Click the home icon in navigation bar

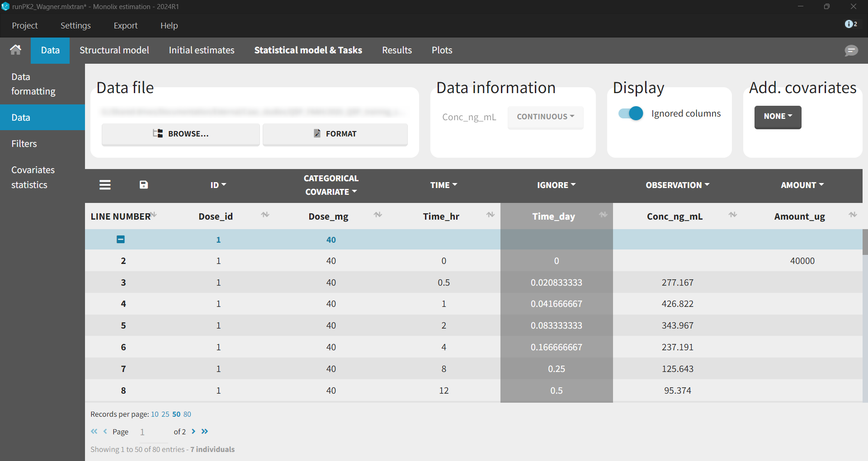click(15, 50)
